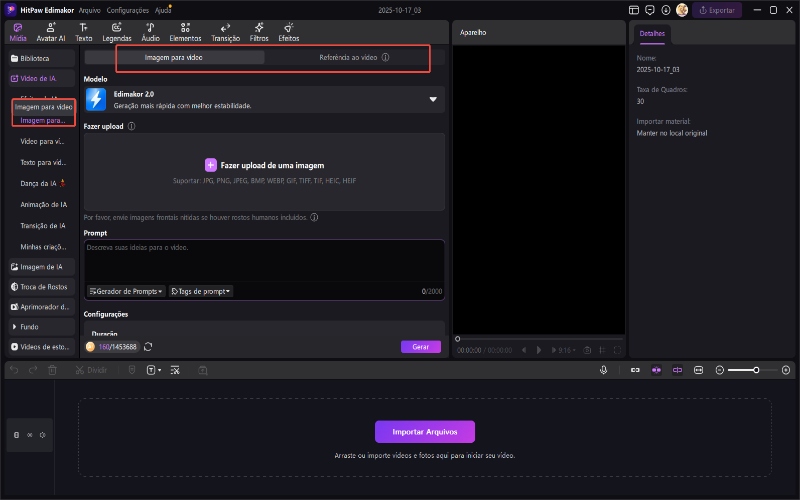Image resolution: width=800 pixels, height=500 pixels.
Task: Open Animação de IA in sidebar
Action: [x=43, y=205]
